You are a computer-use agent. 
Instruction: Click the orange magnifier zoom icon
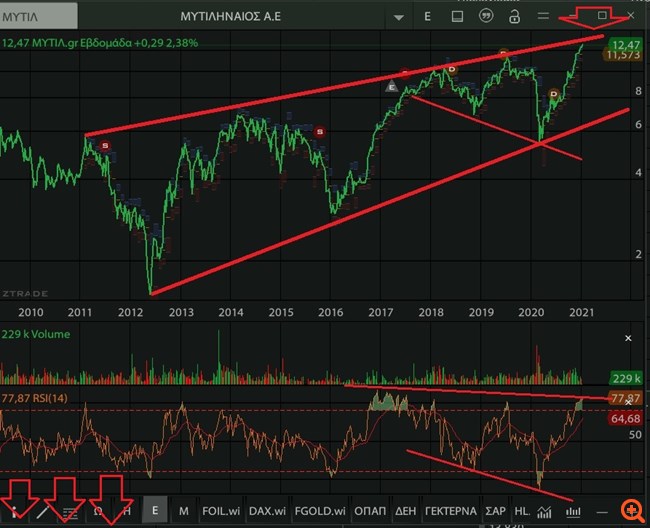click(x=632, y=510)
